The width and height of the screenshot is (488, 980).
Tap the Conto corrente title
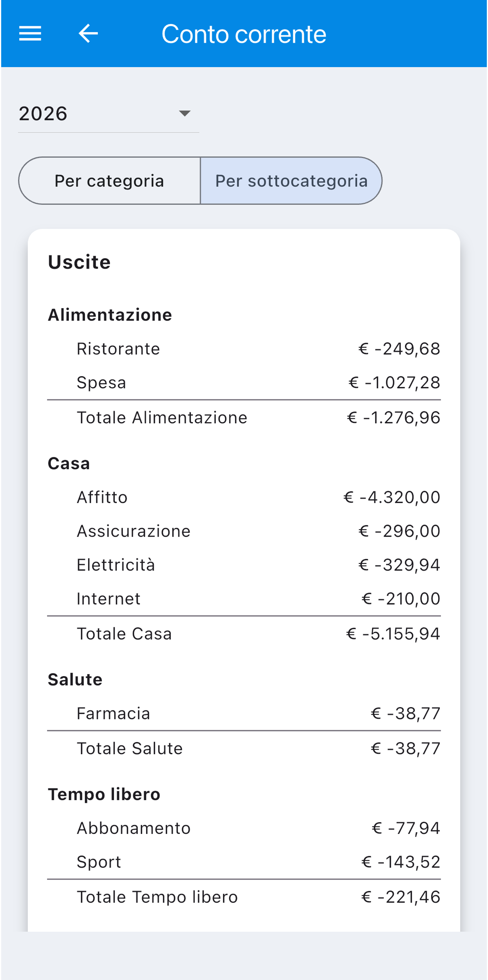[244, 34]
